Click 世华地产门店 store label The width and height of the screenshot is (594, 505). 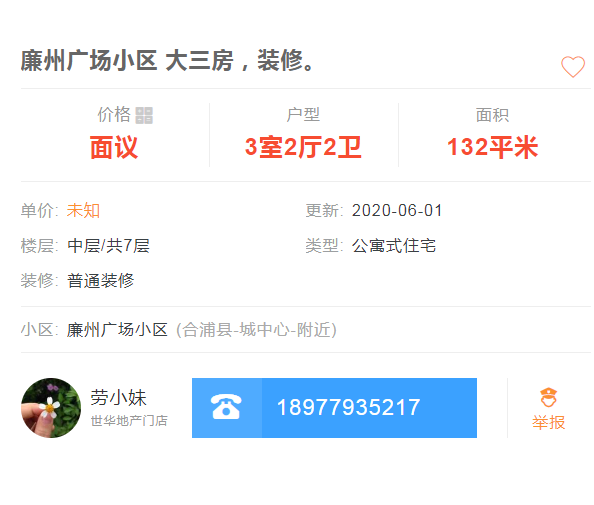pos(129,421)
